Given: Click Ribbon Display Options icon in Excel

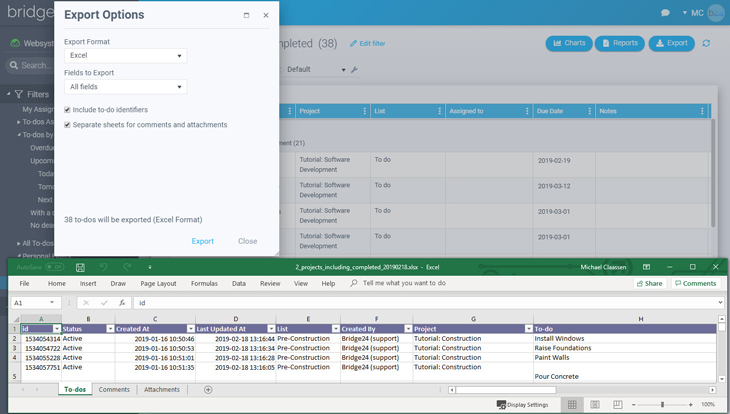Looking at the screenshot, I should [x=646, y=267].
